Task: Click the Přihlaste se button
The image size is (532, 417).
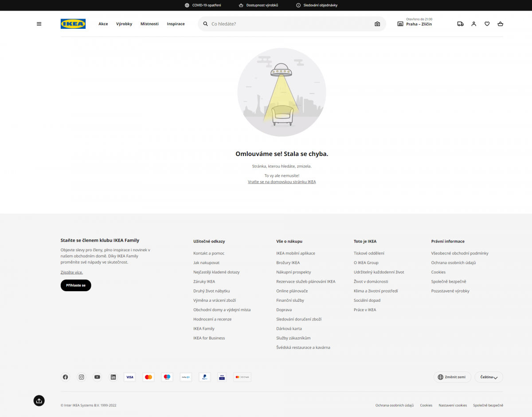Action: [x=76, y=285]
